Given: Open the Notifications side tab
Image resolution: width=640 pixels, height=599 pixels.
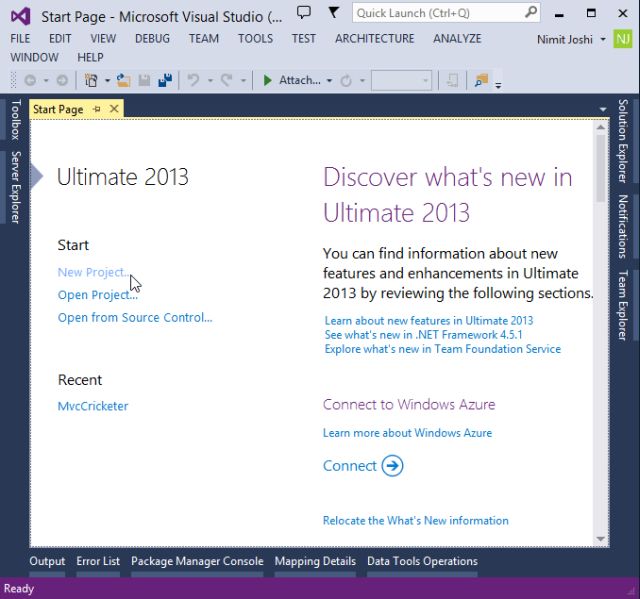Looking at the screenshot, I should (622, 226).
